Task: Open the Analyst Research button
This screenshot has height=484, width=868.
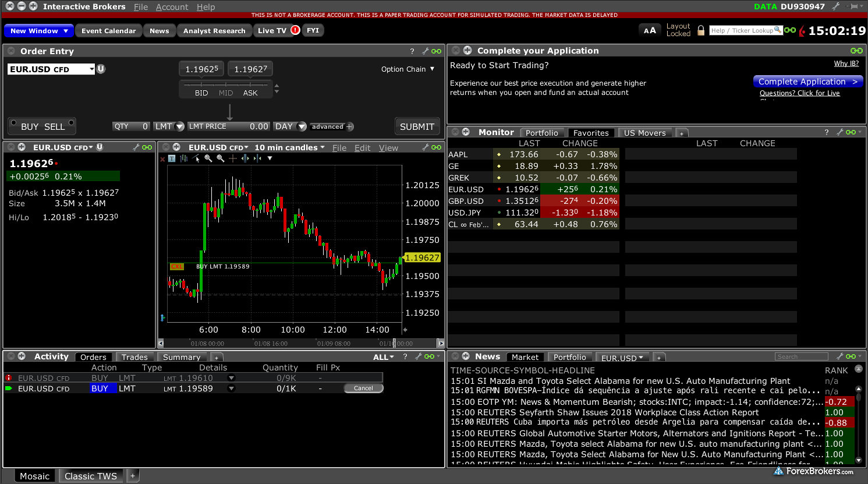Action: (214, 31)
